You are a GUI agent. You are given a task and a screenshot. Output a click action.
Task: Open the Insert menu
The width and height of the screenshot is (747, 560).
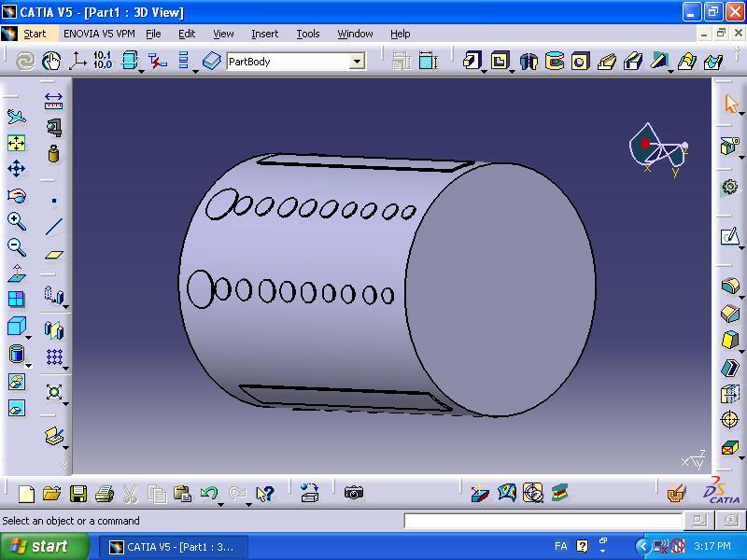click(x=264, y=34)
